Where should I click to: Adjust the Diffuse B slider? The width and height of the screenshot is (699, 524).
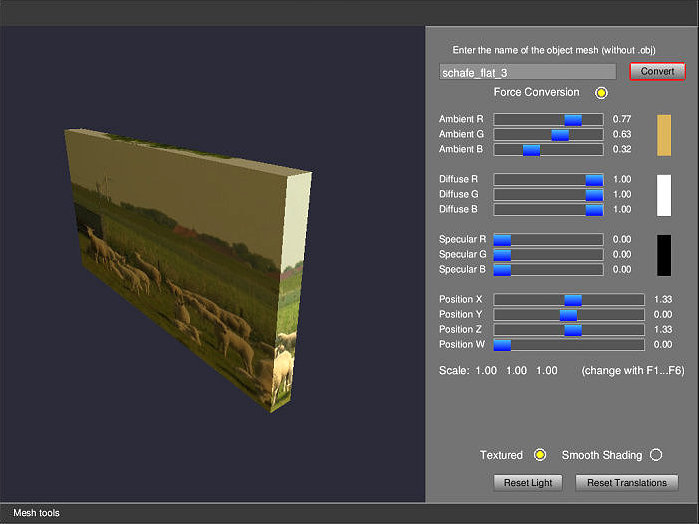[x=548, y=210]
